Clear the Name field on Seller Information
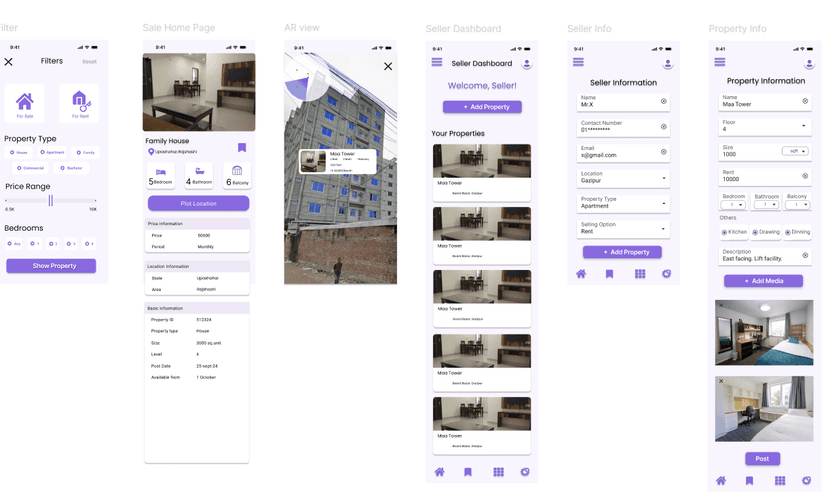This screenshot has width=828, height=502. click(x=663, y=101)
